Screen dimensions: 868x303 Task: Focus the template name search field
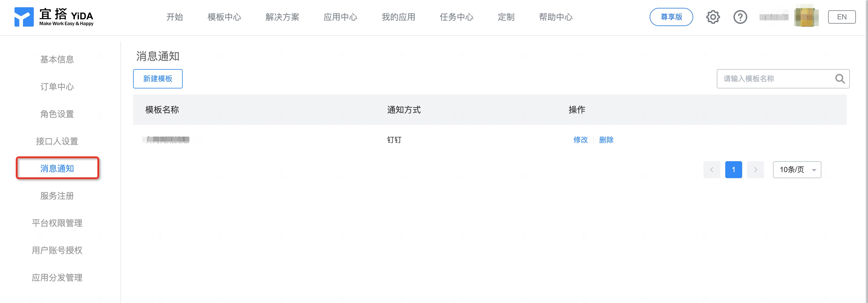775,78
